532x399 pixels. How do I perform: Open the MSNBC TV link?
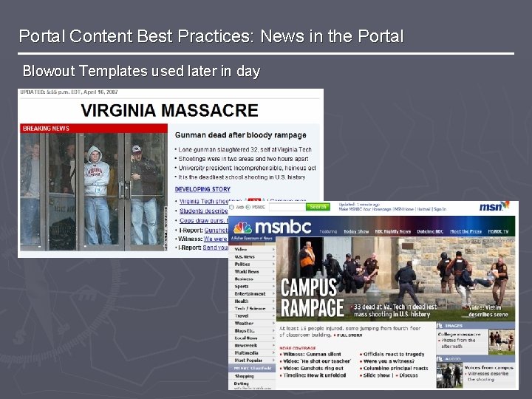click(x=499, y=231)
